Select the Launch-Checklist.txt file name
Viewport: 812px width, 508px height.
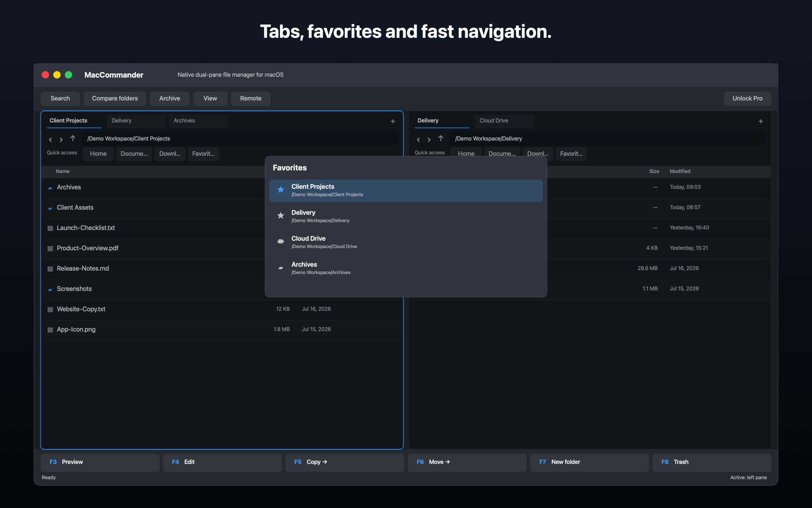click(86, 228)
